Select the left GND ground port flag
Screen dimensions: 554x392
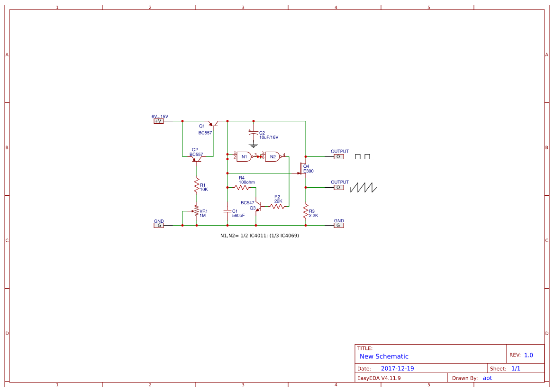(x=159, y=225)
